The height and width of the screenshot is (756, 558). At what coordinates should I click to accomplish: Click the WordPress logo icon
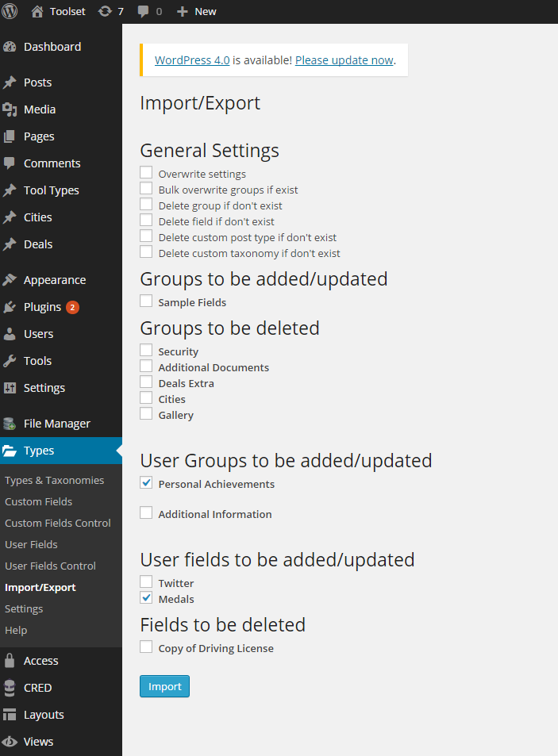(10, 11)
